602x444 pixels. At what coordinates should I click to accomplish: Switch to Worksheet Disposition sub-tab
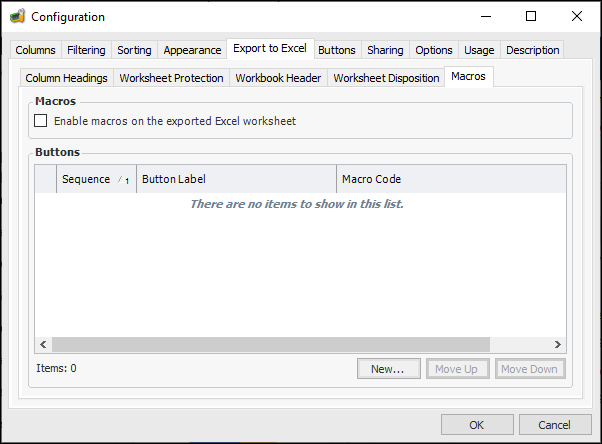click(x=386, y=78)
